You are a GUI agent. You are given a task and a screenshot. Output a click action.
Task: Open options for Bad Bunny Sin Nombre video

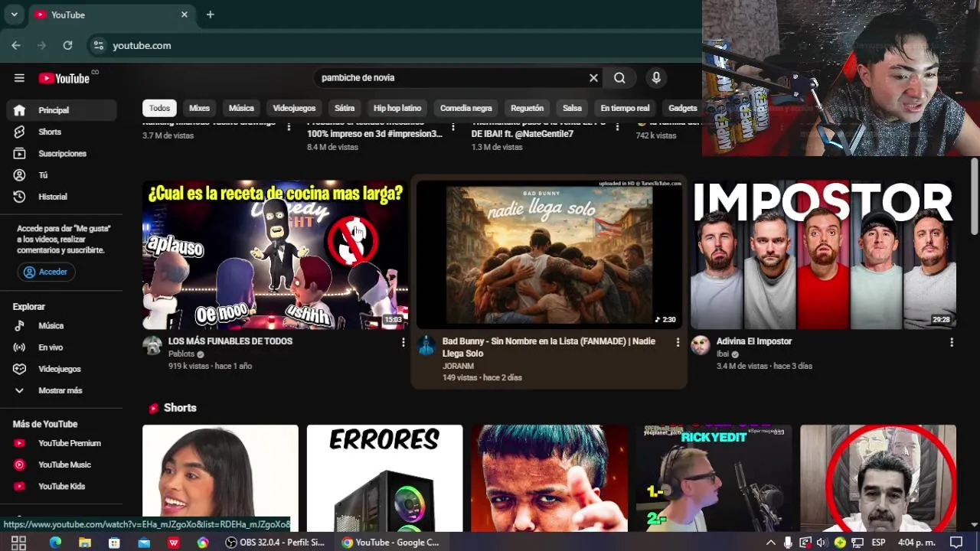coord(678,343)
